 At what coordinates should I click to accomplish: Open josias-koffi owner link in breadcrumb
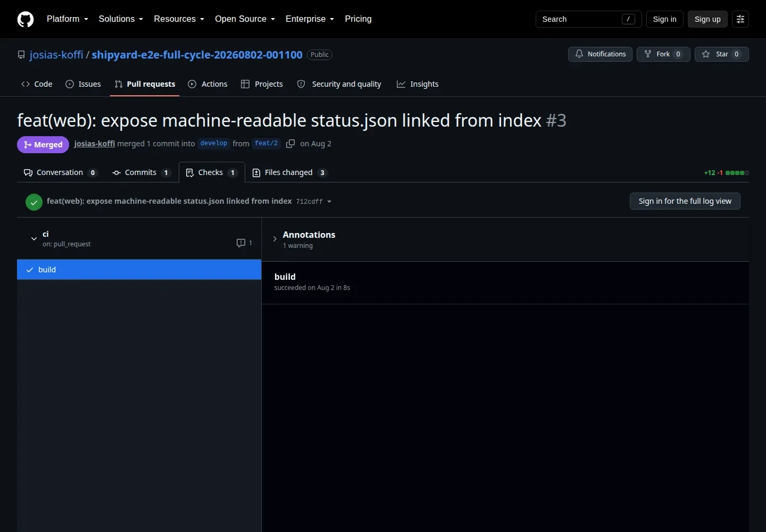coord(56,55)
